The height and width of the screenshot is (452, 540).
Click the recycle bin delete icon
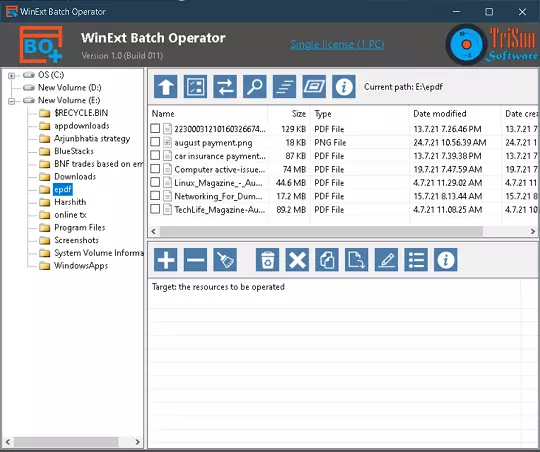(x=267, y=260)
